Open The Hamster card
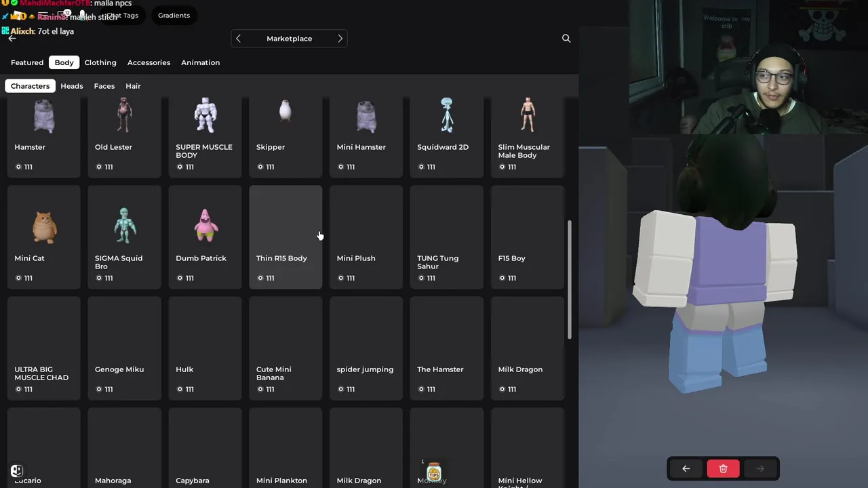 (x=447, y=348)
